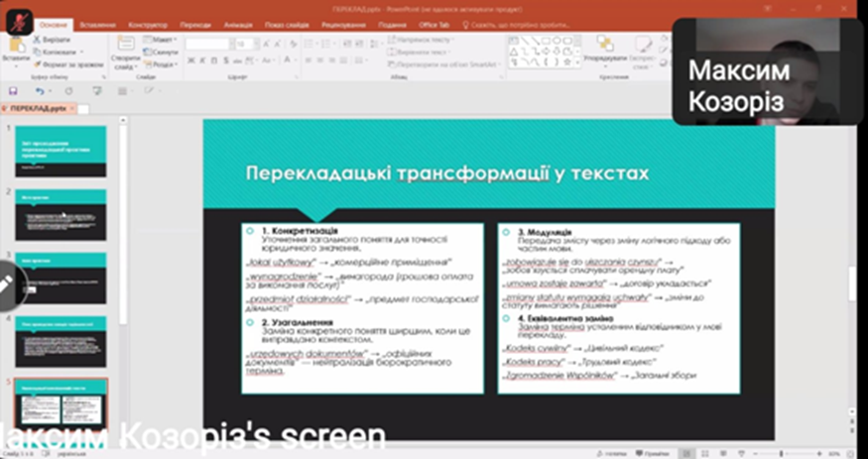Toggle italic text formatting
This screenshot has height=459, width=868.
[x=199, y=59]
